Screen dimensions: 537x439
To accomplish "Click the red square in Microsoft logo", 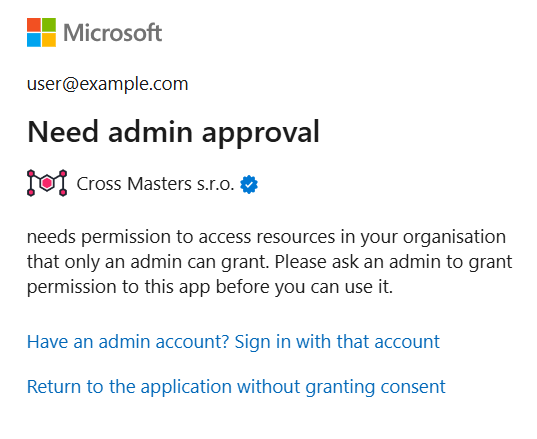I will click(x=34, y=25).
